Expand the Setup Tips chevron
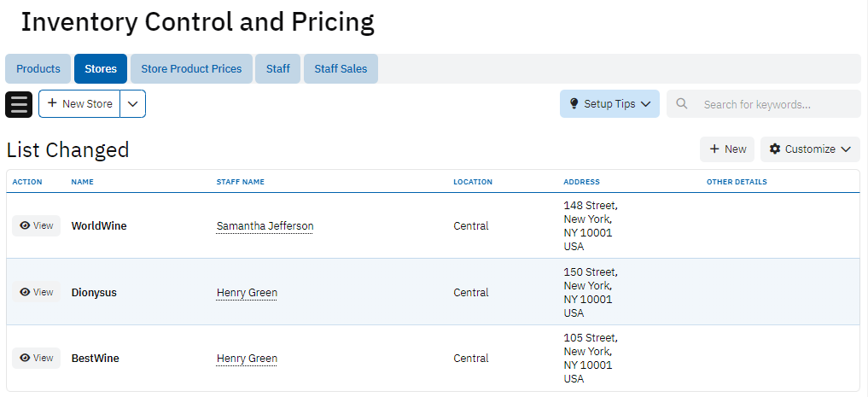The width and height of the screenshot is (868, 397). [x=646, y=104]
